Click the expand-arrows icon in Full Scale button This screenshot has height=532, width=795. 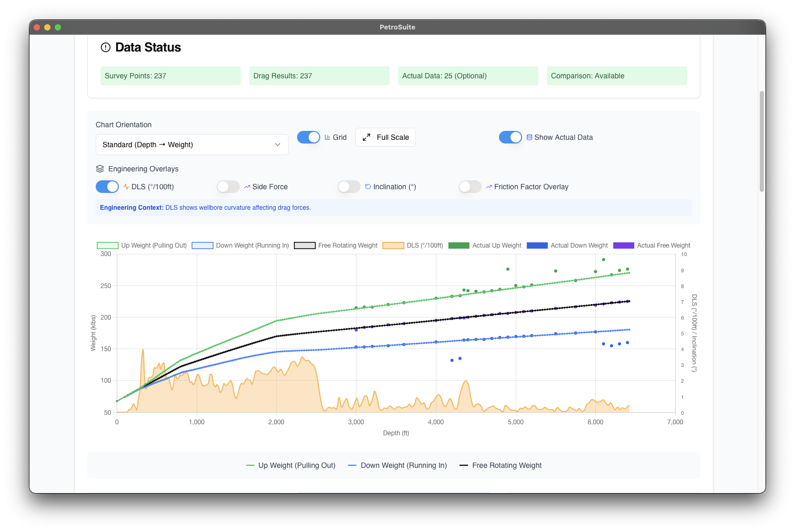(366, 137)
